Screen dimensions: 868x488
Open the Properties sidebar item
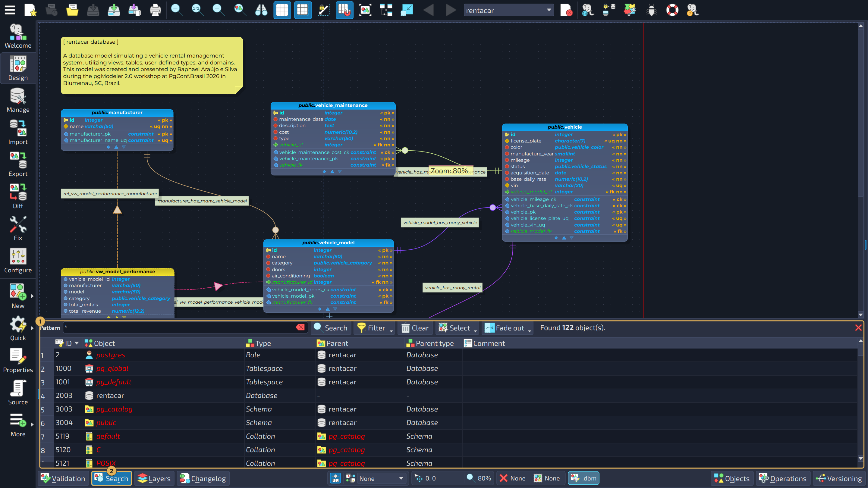pos(18,360)
